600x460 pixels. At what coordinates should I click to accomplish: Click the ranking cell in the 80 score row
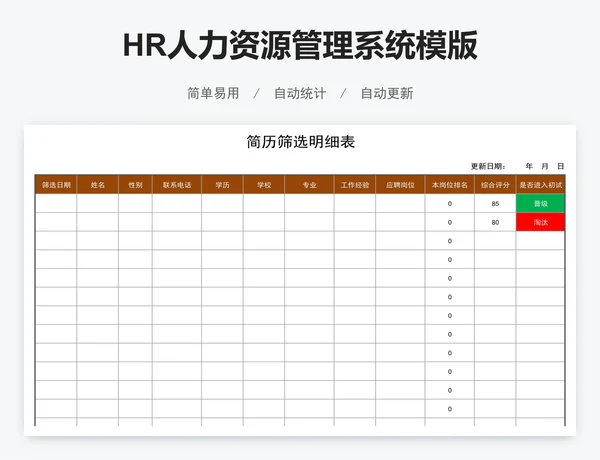(450, 222)
